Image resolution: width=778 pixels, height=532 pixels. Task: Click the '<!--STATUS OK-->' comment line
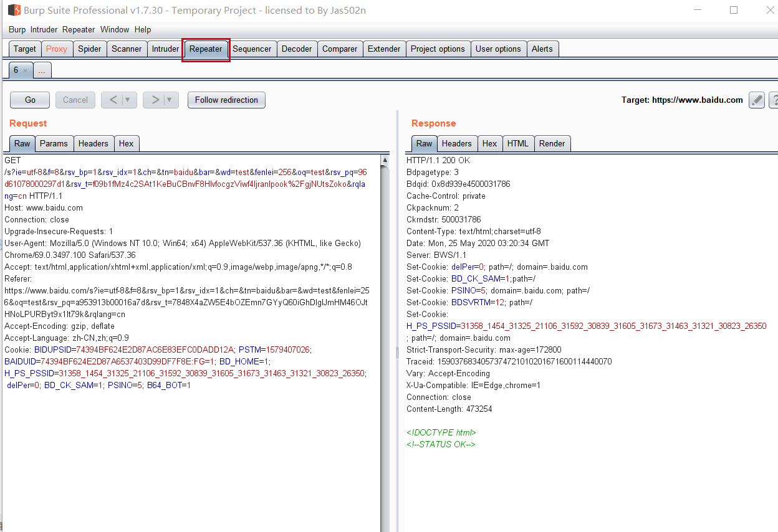pos(441,444)
